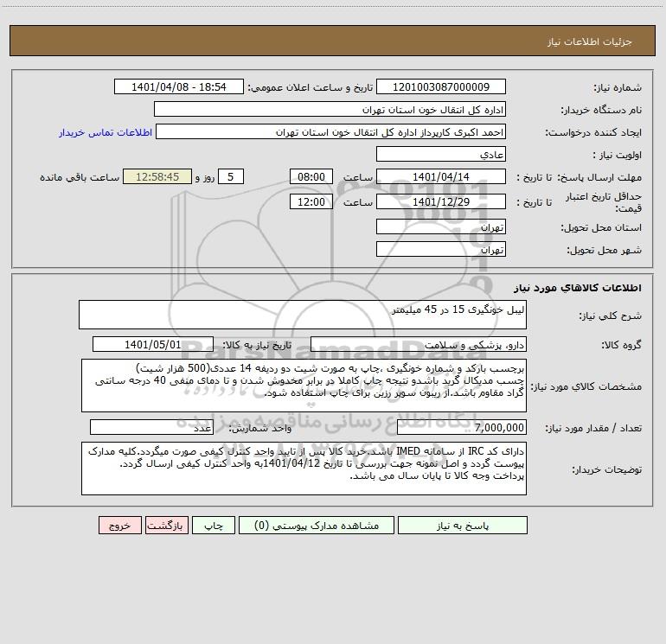Click the چاپ print button
The width and height of the screenshot is (666, 644).
point(214,526)
